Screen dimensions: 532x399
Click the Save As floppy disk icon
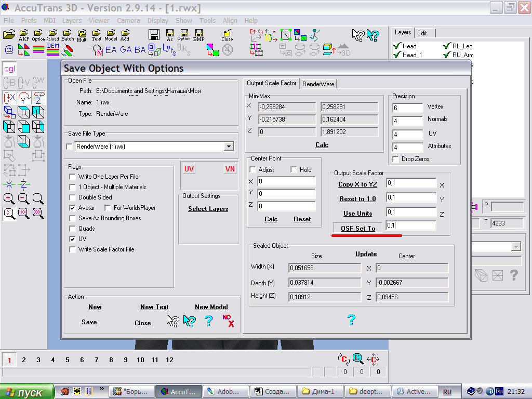click(170, 35)
